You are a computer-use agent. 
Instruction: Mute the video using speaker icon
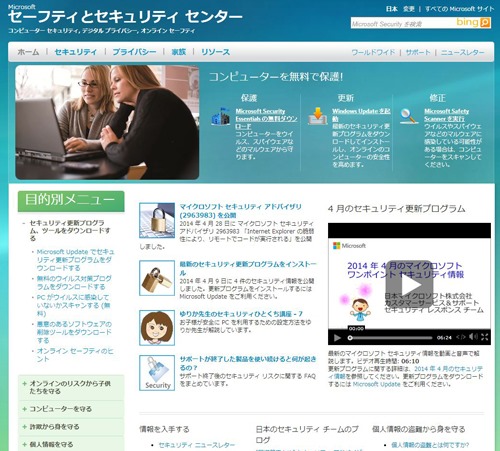click(473, 337)
